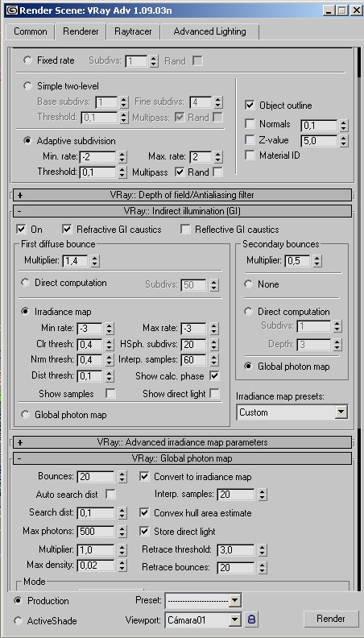Enable Reflective GI caustics checkbox
364x638 pixels.
(185, 229)
